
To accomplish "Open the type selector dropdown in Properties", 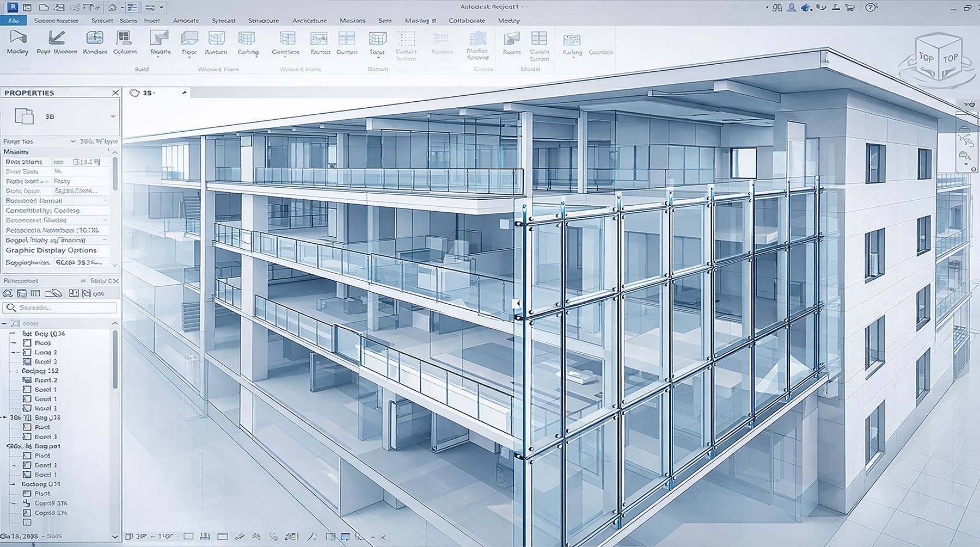I will 112,116.
